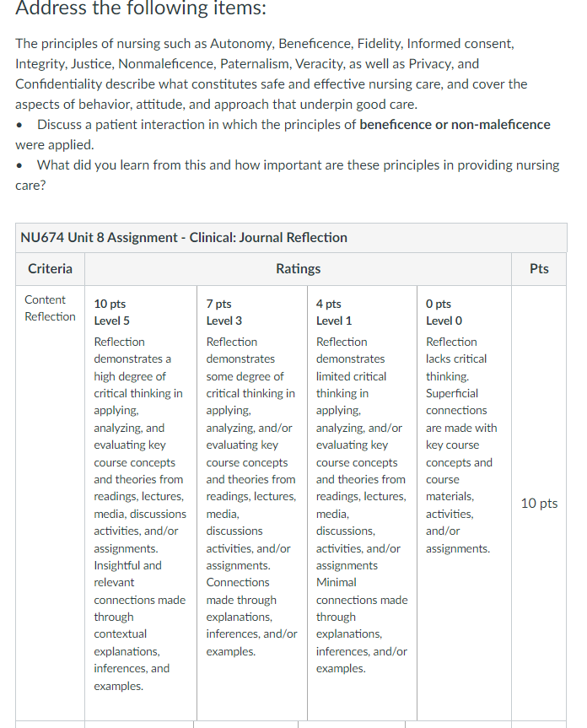Click the 10 pts Level 5 rating

pyautogui.click(x=112, y=312)
